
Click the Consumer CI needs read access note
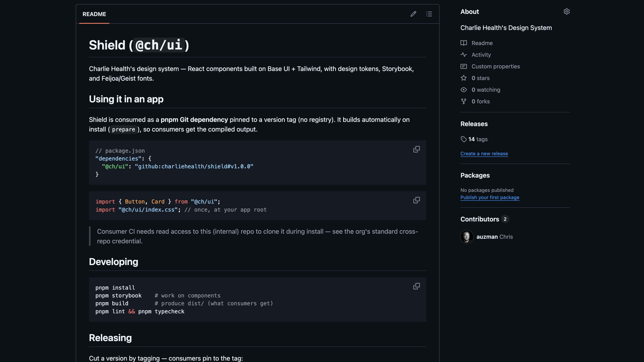[x=257, y=236]
